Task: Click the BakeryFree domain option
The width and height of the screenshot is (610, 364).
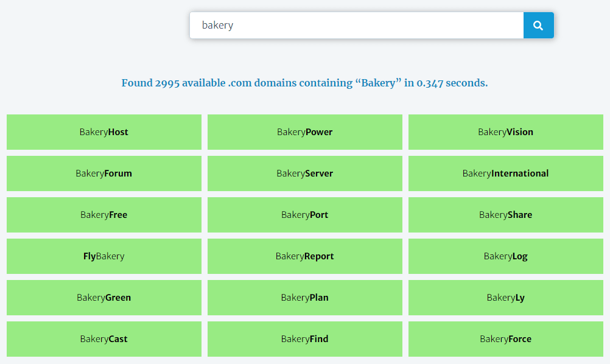Action: [103, 215]
